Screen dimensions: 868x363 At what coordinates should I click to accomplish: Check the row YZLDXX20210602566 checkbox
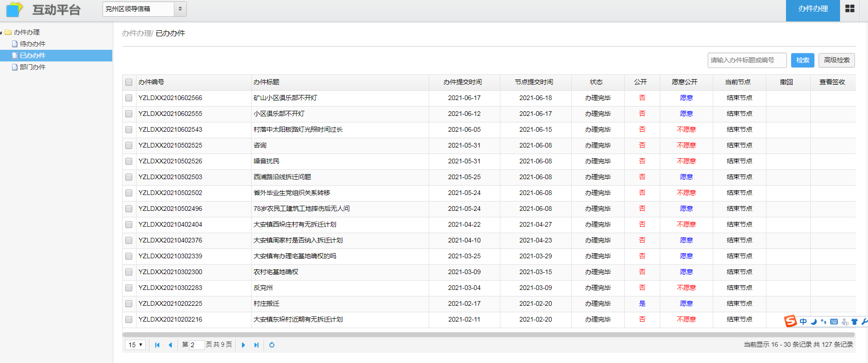129,98
